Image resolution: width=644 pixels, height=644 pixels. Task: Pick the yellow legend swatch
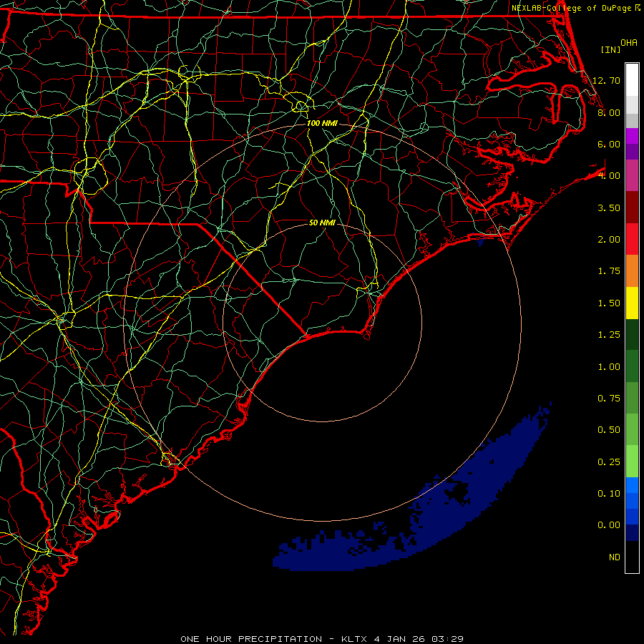(632, 303)
